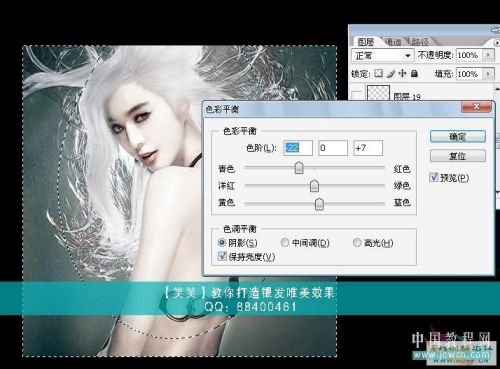500x369 pixels.
Task: Switch to the 路径 paths tab
Action: [420, 42]
